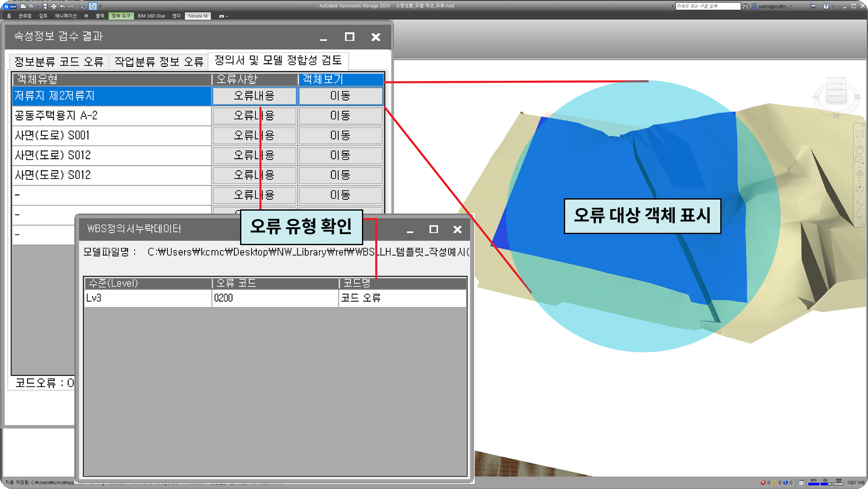The image size is (868, 489).
Task: Activate the Select arrow tool
Action: click(93, 6)
